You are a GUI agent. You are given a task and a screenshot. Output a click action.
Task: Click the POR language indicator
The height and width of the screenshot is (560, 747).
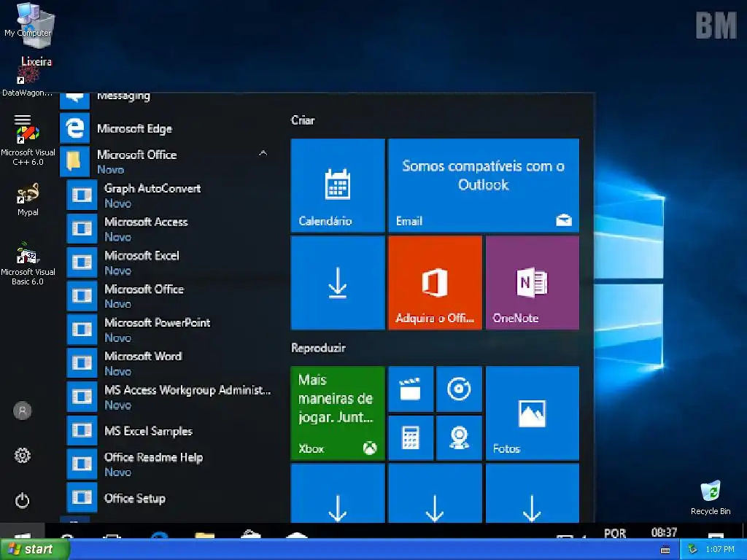pyautogui.click(x=614, y=533)
